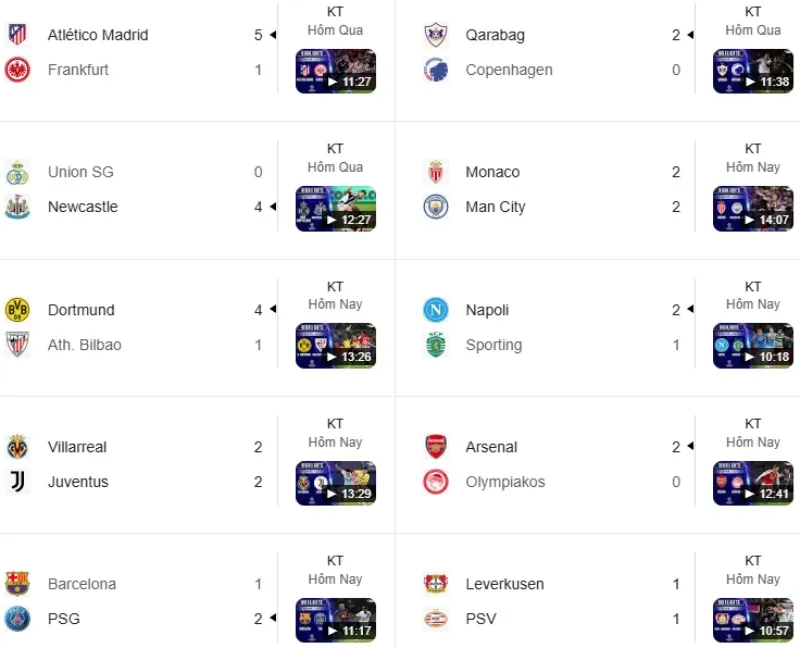Click the Man City club crest
This screenshot has width=800, height=648.
436,207
